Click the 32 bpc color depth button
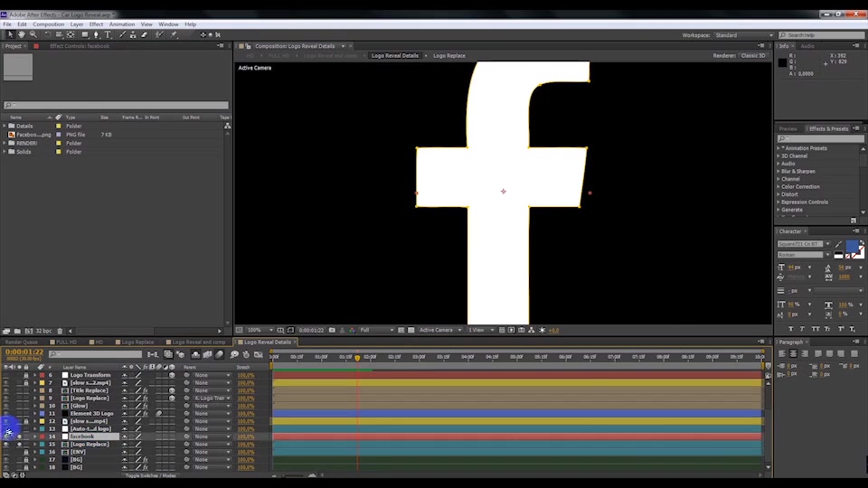The width and height of the screenshot is (868, 488). [x=43, y=331]
